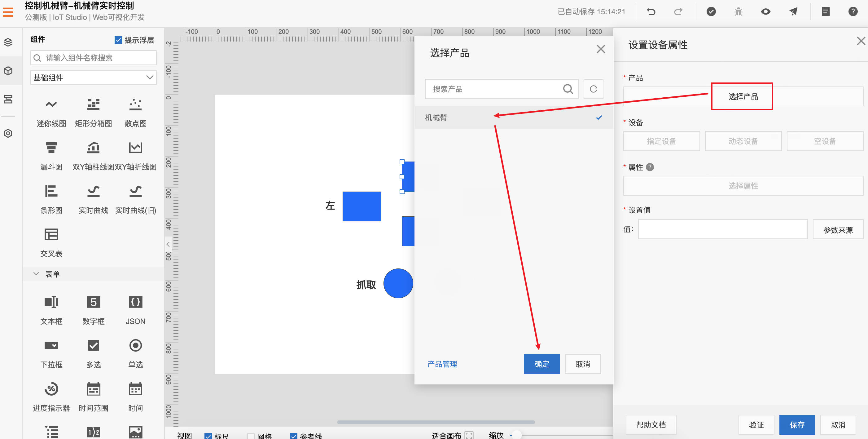Open the orange hamburger menu
The width and height of the screenshot is (868, 439).
click(8, 12)
